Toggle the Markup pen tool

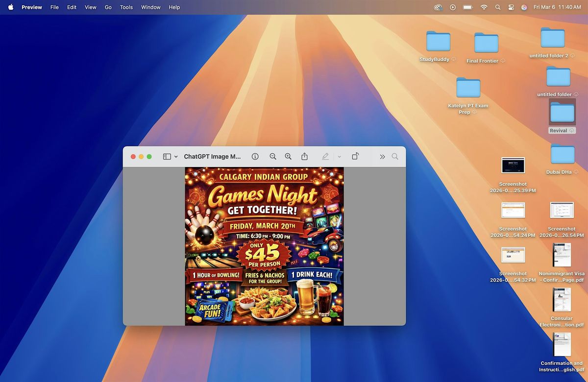(325, 157)
